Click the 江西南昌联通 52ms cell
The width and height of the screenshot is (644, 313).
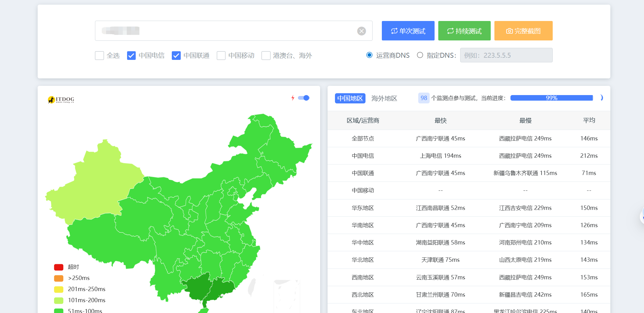click(440, 208)
